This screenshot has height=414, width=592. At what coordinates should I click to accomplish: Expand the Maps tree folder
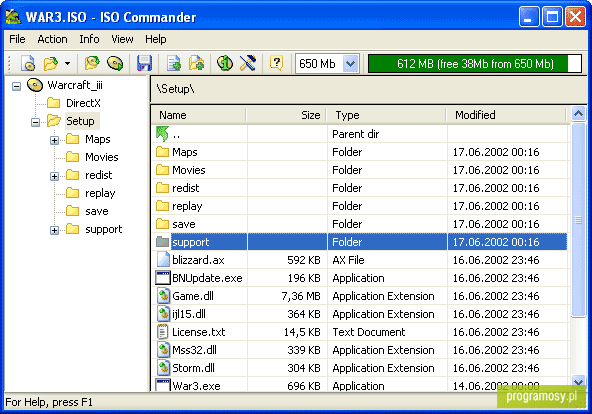click(54, 140)
